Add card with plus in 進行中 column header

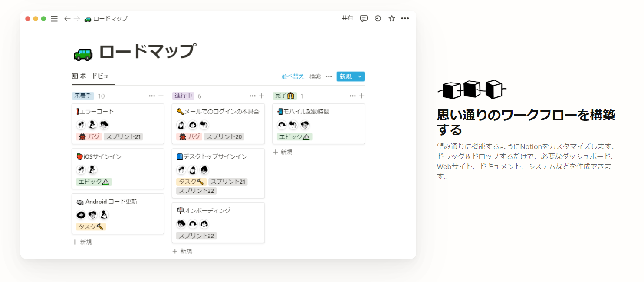click(262, 96)
